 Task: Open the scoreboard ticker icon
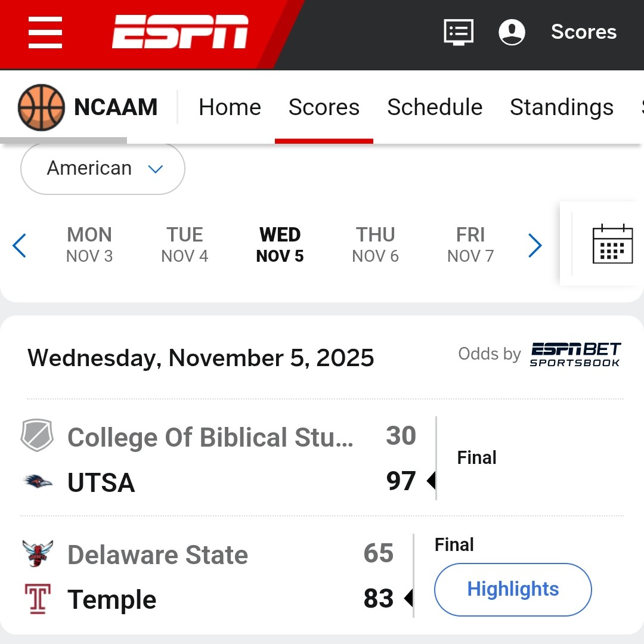point(459,32)
